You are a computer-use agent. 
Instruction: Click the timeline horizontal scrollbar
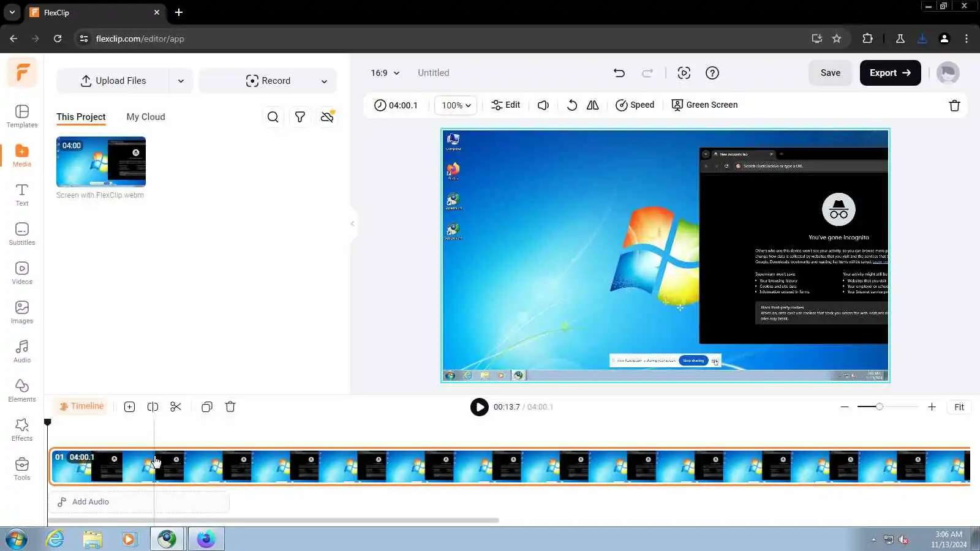[x=274, y=520]
